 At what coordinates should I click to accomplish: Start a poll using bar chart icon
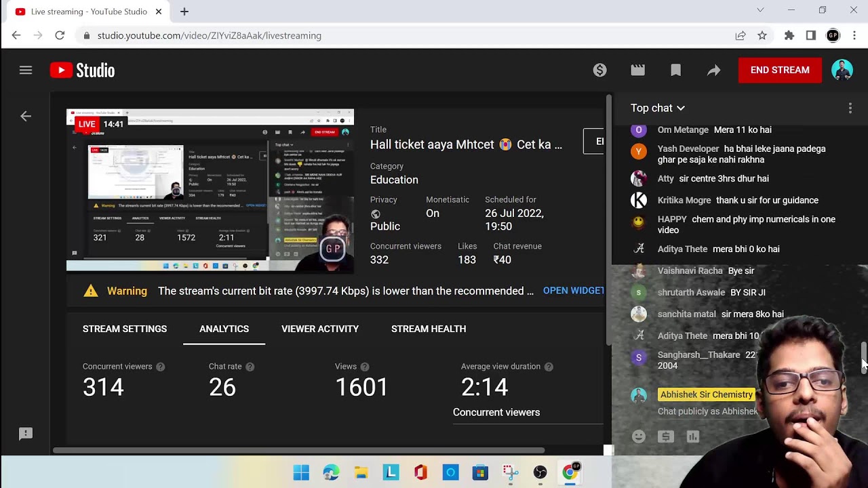coord(693,436)
